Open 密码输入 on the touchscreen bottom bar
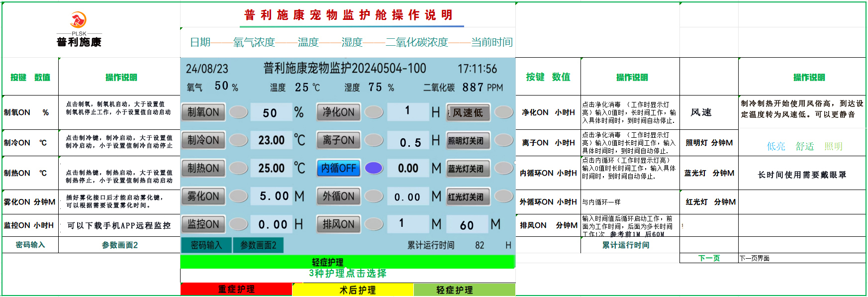The image size is (868, 297). pyautogui.click(x=206, y=245)
